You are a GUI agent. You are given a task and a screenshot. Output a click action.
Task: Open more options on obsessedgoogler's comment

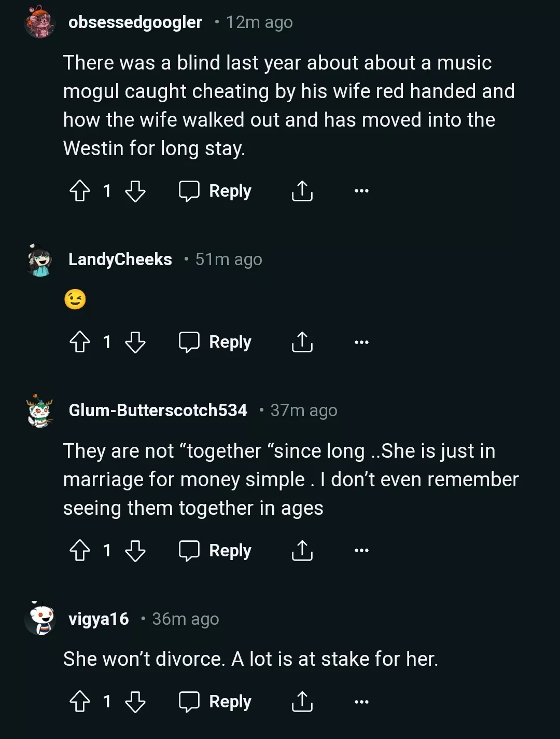coord(361,190)
